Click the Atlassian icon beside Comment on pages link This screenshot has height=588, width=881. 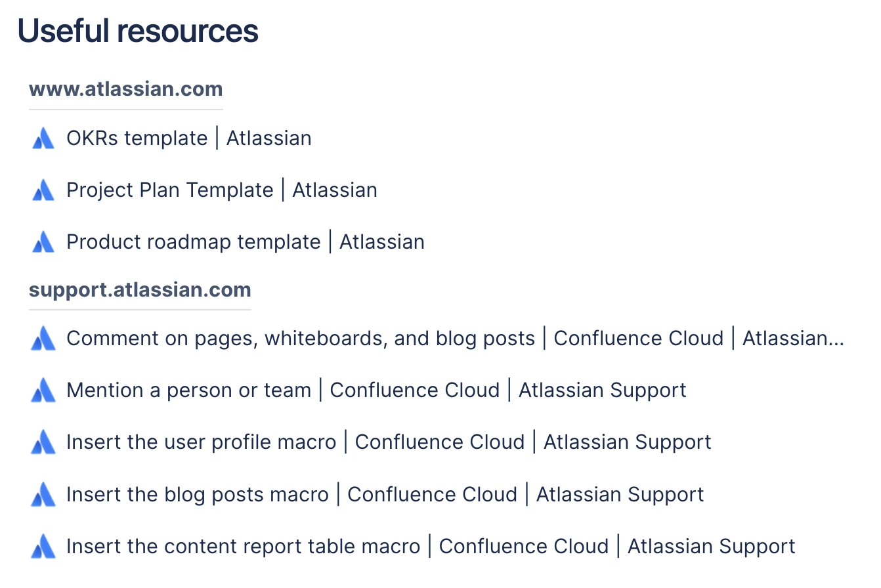[43, 339]
